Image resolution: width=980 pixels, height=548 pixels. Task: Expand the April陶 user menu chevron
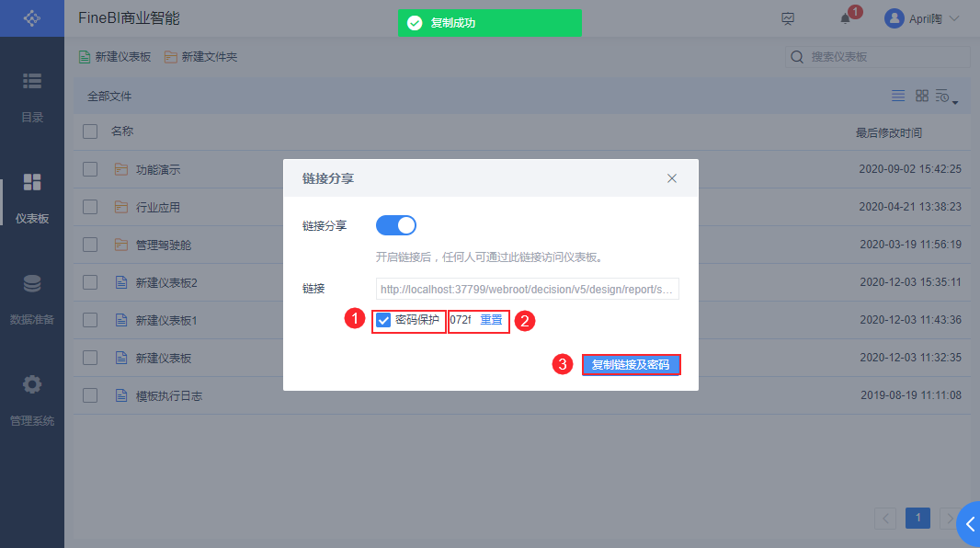pos(953,18)
